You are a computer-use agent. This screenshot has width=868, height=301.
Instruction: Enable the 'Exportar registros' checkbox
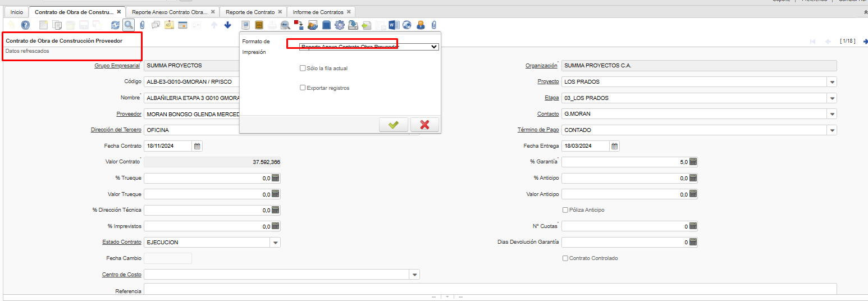click(303, 88)
